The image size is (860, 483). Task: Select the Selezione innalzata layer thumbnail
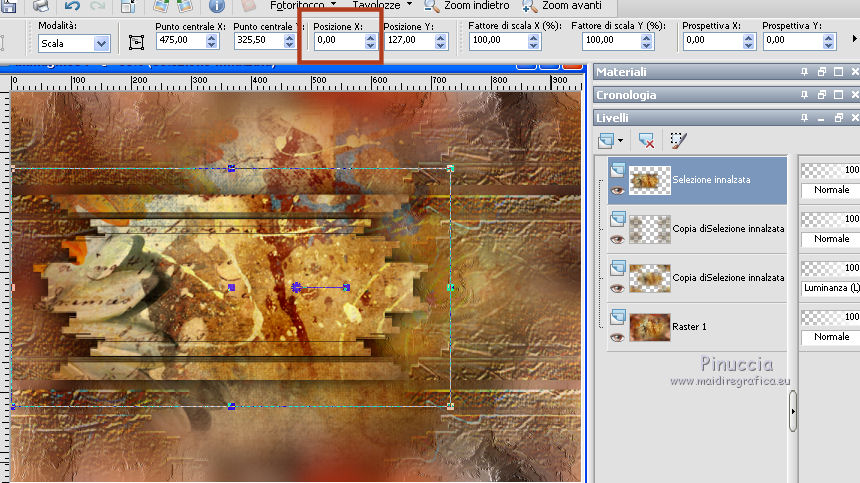click(649, 180)
